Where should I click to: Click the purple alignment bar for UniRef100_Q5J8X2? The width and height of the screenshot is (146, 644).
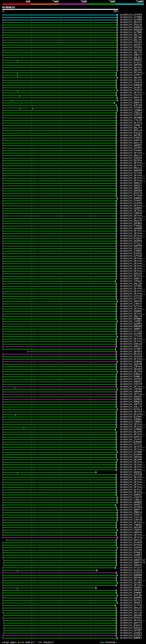tap(60, 354)
